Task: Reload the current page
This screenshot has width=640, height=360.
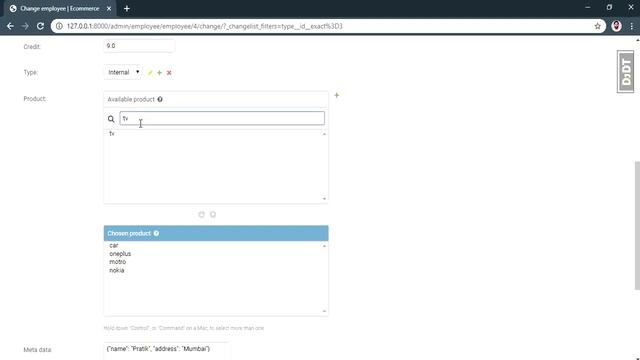Action: (40, 26)
